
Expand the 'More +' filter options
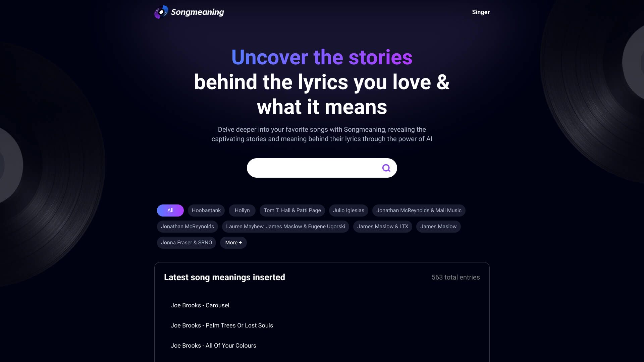(x=233, y=242)
